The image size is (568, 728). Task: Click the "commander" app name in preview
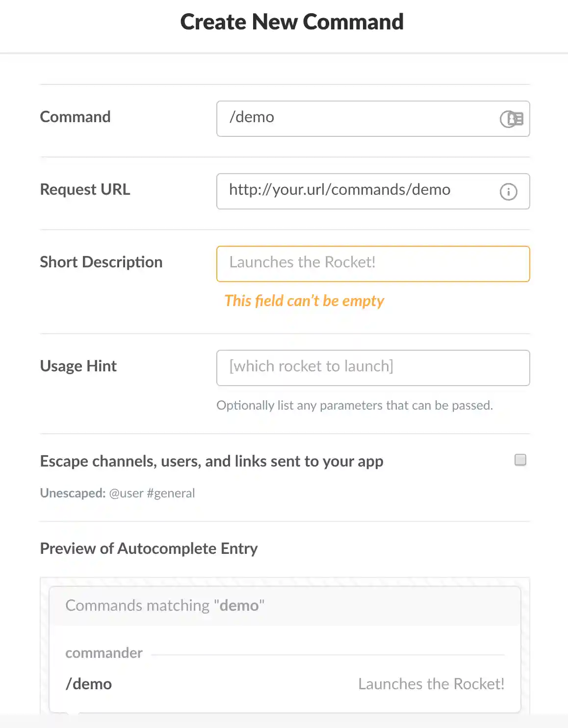tap(104, 653)
